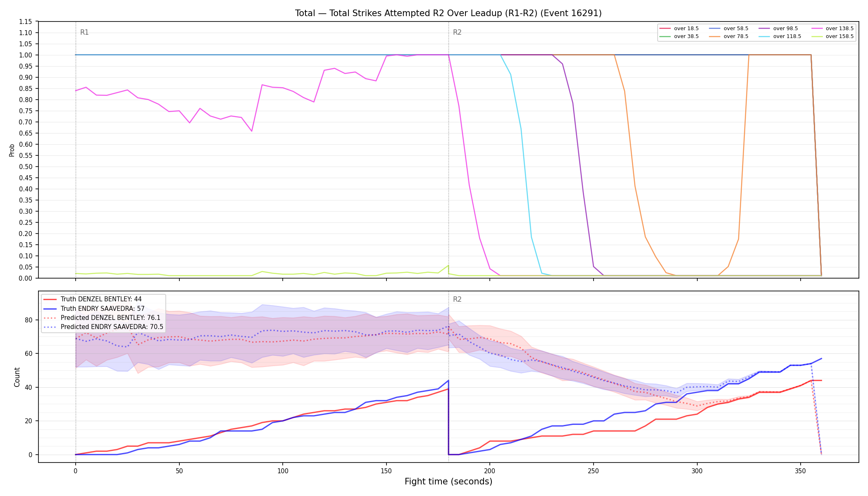868x496 pixels.
Task: Click the '150' tick on the fight time axis
Action: (x=386, y=471)
